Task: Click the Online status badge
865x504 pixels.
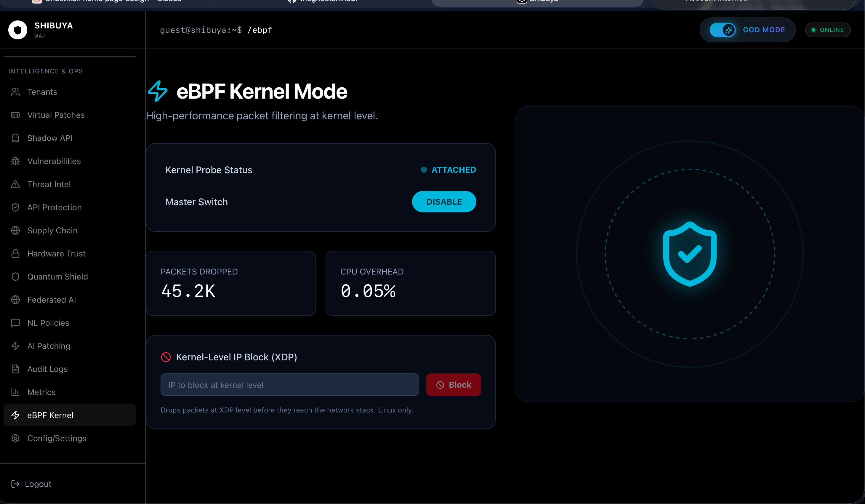Action: (828, 30)
